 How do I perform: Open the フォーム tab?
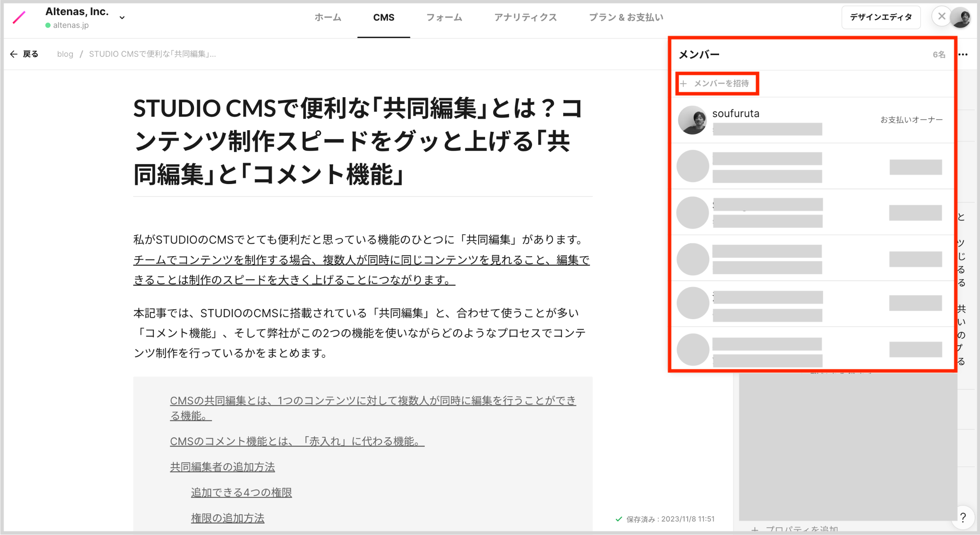444,17
